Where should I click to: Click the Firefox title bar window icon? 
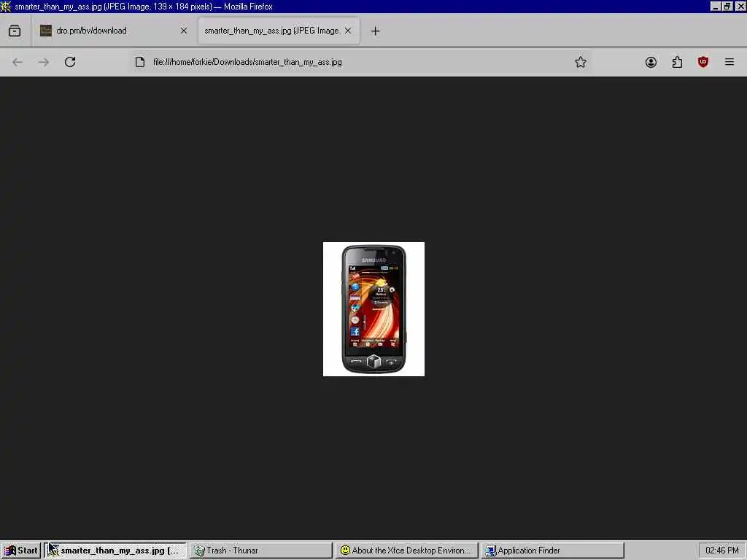pos(6,7)
